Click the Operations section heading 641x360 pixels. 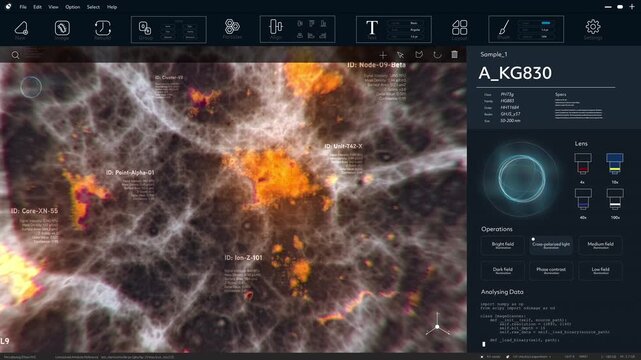point(497,229)
